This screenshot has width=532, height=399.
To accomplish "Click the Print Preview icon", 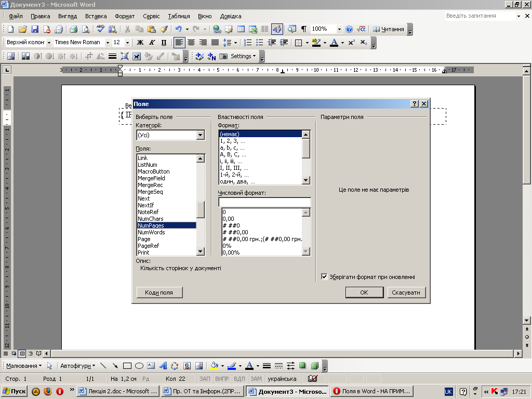I will coord(86,29).
